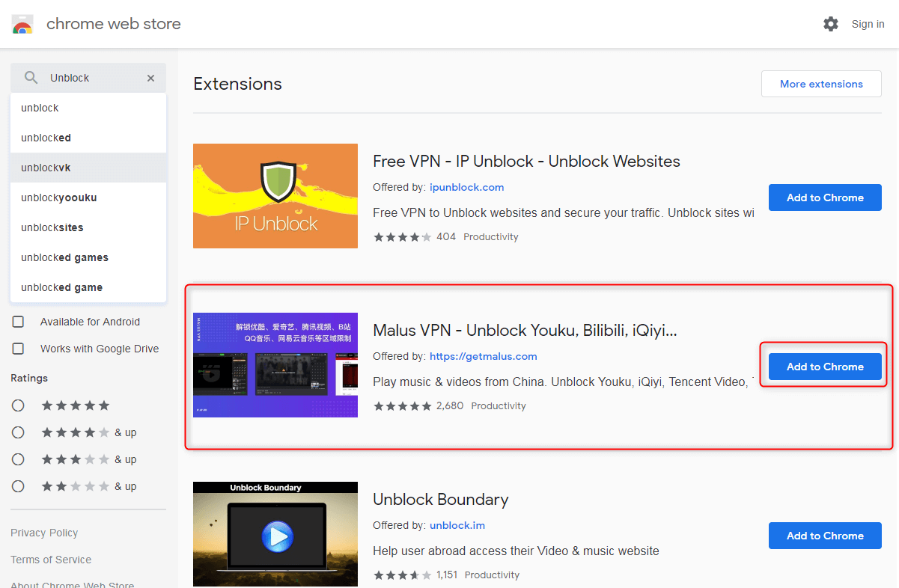Enable Works with Google Drive checkbox
The width and height of the screenshot is (899, 588).
(18, 349)
